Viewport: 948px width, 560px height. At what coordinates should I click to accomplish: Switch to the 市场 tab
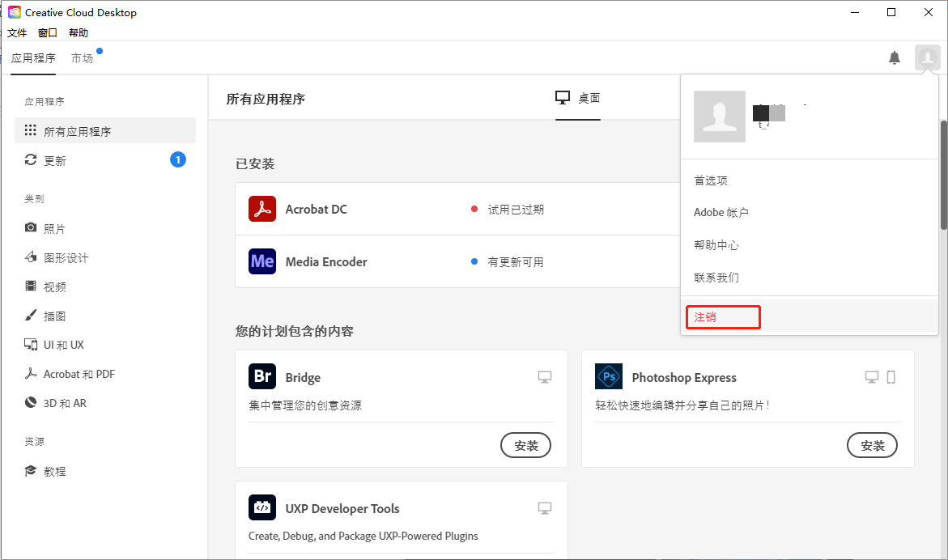pyautogui.click(x=83, y=58)
